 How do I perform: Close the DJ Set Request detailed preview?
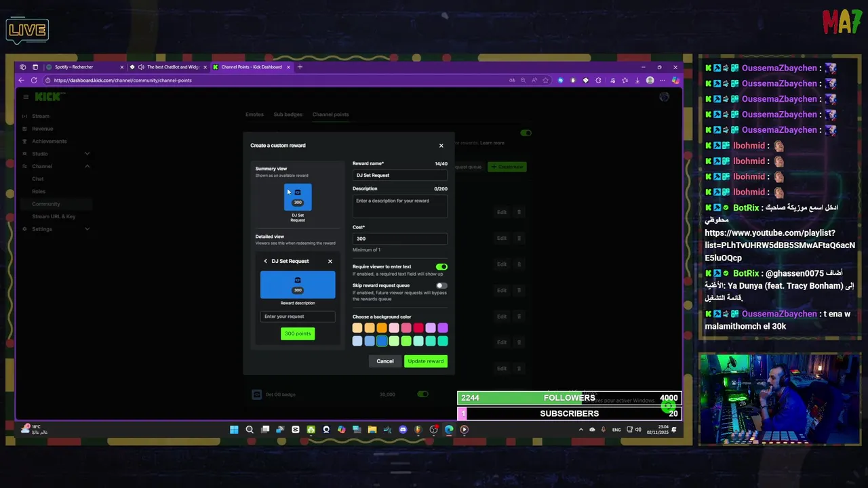point(330,261)
